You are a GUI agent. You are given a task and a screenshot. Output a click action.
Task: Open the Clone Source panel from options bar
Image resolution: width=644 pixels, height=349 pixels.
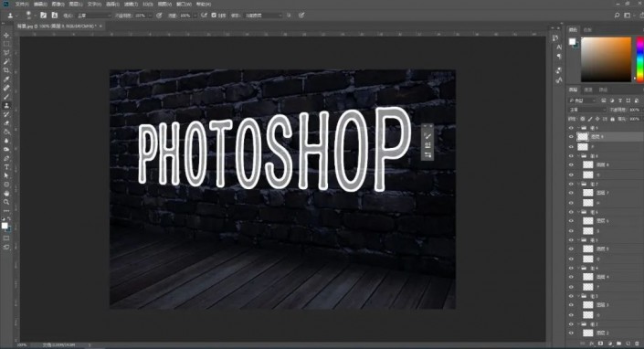(54, 16)
